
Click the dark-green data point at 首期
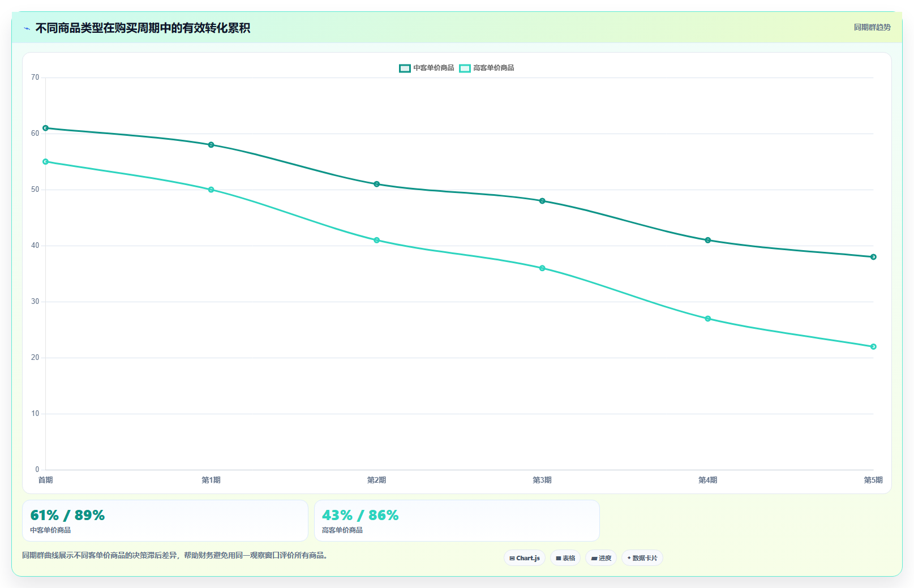(x=46, y=128)
